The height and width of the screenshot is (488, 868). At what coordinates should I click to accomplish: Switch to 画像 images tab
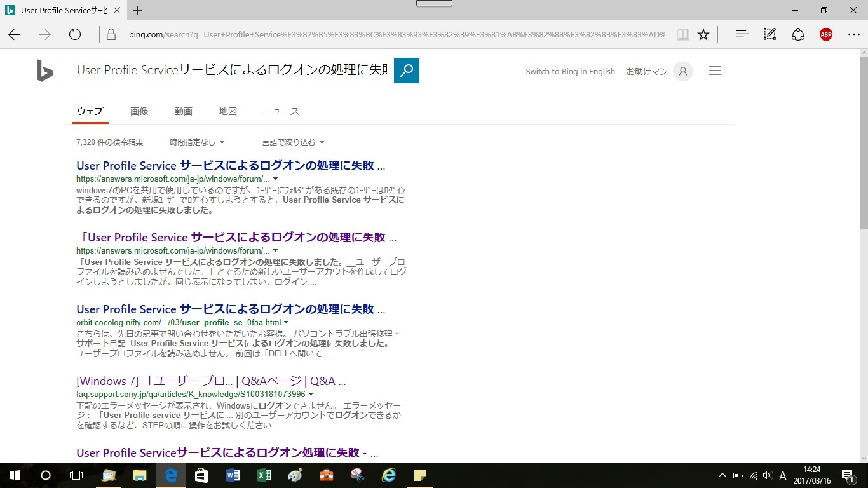139,111
